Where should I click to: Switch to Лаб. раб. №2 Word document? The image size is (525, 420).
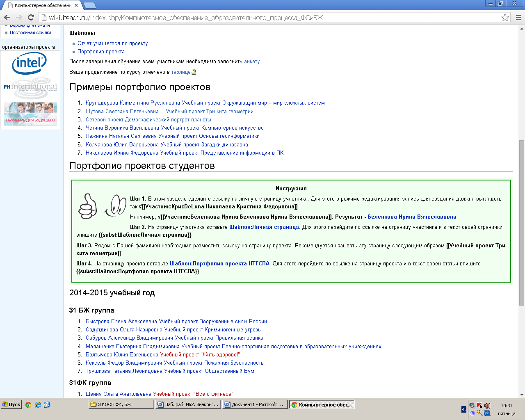point(188,404)
